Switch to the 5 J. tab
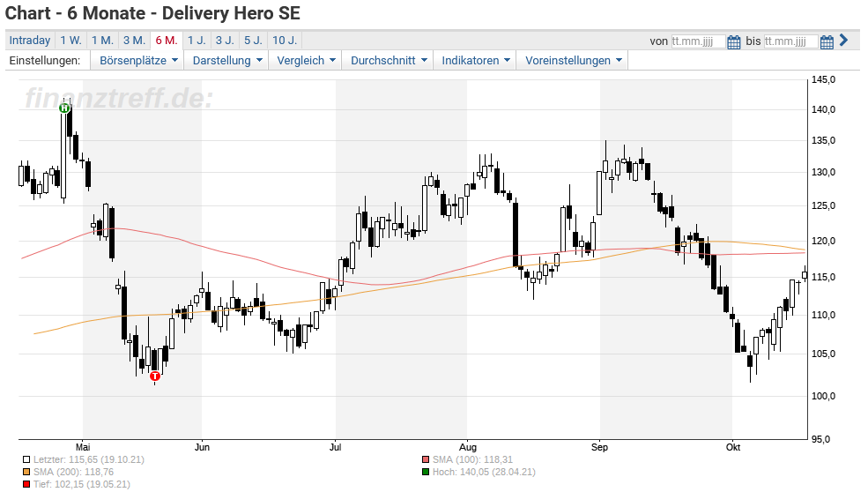This screenshot has width=868, height=492. (253, 41)
